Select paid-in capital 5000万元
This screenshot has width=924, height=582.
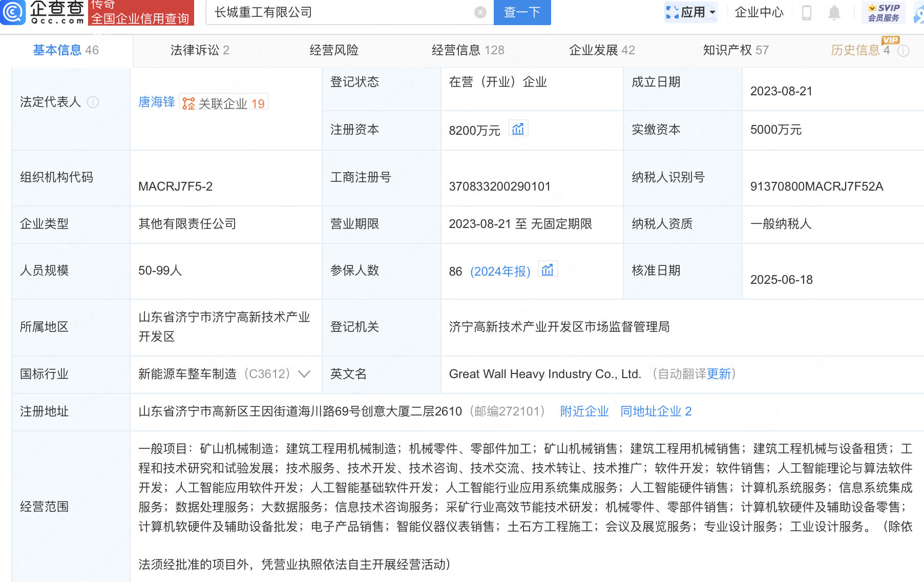click(x=776, y=130)
